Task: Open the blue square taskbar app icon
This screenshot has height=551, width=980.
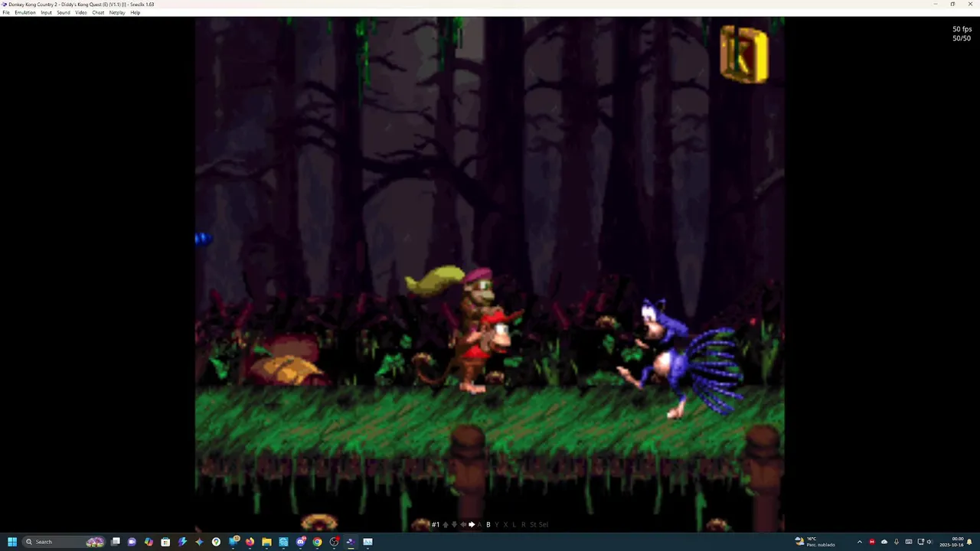Action: tap(283, 542)
